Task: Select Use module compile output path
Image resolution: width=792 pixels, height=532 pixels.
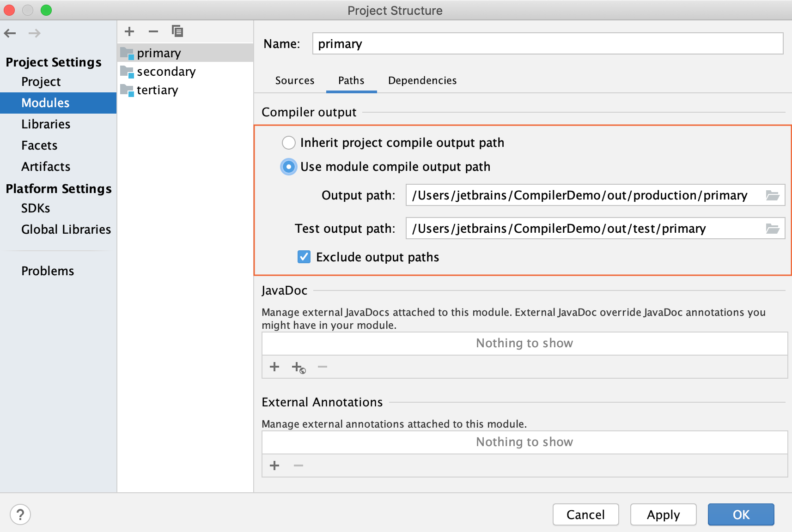Action: click(x=288, y=167)
